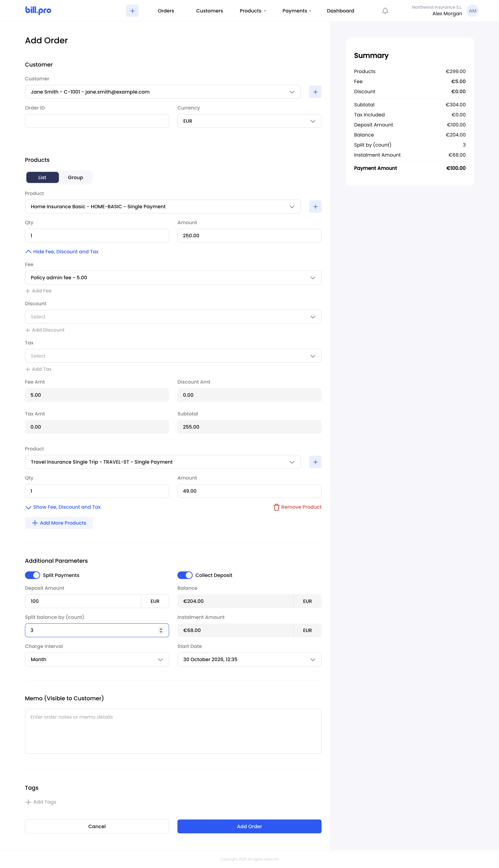This screenshot has width=499, height=868.
Task: Open the Charge Interval dropdown set to Month
Action: [x=97, y=659]
